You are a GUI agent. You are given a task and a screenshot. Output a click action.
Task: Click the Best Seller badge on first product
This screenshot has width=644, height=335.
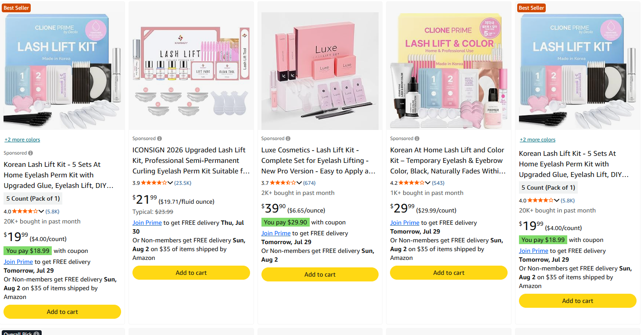(x=16, y=8)
